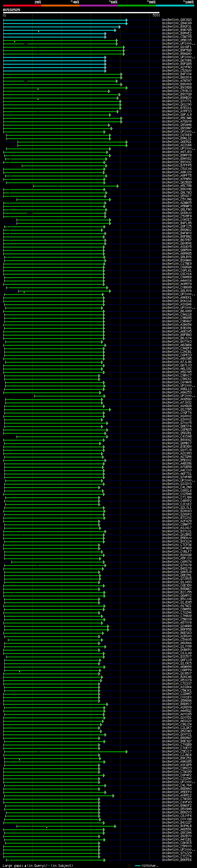
Task: Select UniRef100_B9HYD2 entry
Action: point(177,159)
